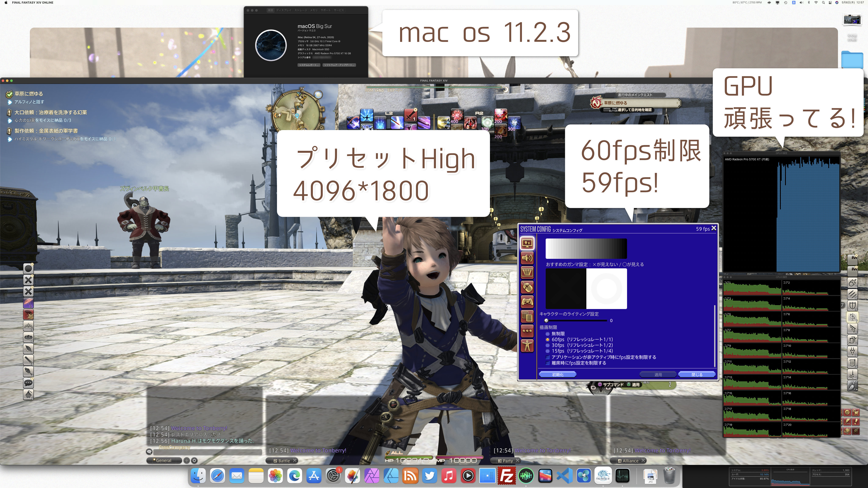
Task: Open ディスプレイ tab in About This Mac
Action: 283,10
